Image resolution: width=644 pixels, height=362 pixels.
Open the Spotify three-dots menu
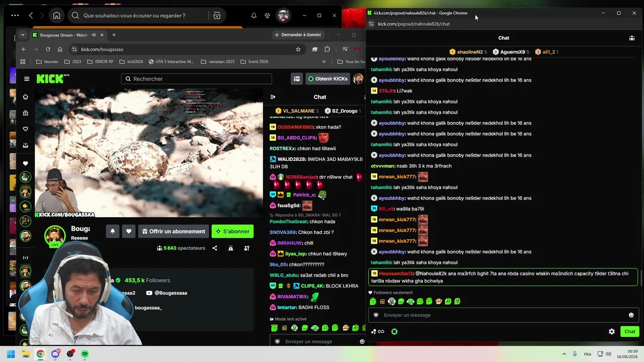coord(15,16)
